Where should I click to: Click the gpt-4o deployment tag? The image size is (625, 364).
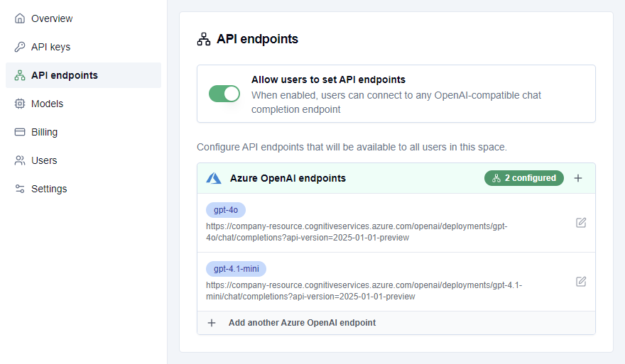pyautogui.click(x=226, y=209)
